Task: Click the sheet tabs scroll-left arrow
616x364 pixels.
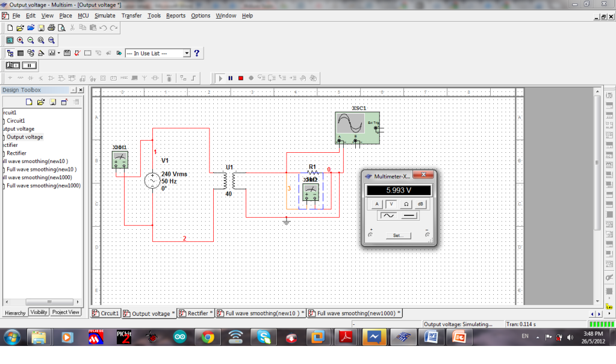Action: 593,313
